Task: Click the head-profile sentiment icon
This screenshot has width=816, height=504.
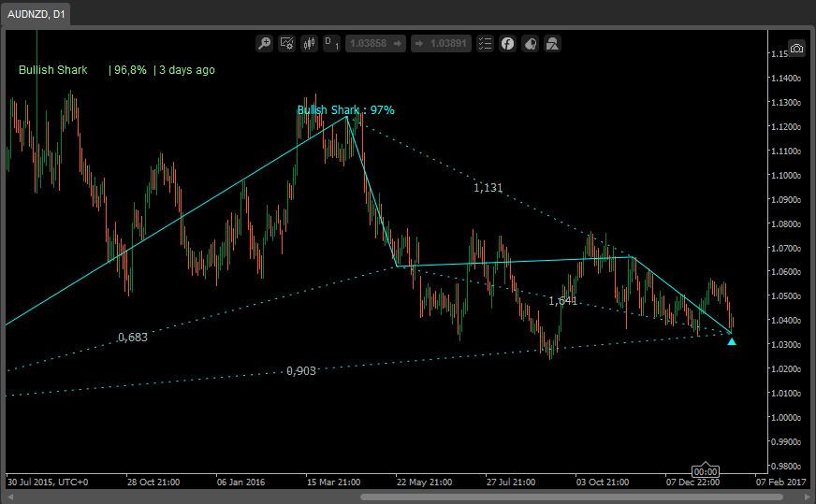Action: tap(531, 43)
